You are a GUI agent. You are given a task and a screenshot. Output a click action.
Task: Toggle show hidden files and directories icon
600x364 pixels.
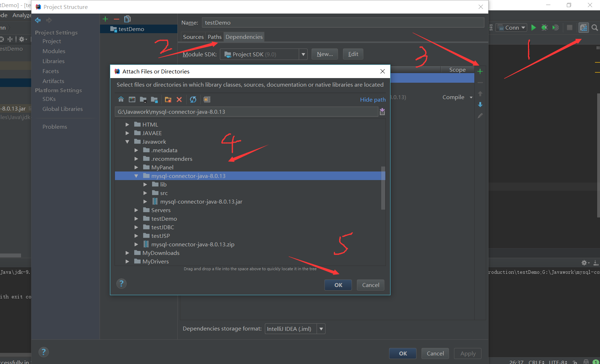point(207,99)
